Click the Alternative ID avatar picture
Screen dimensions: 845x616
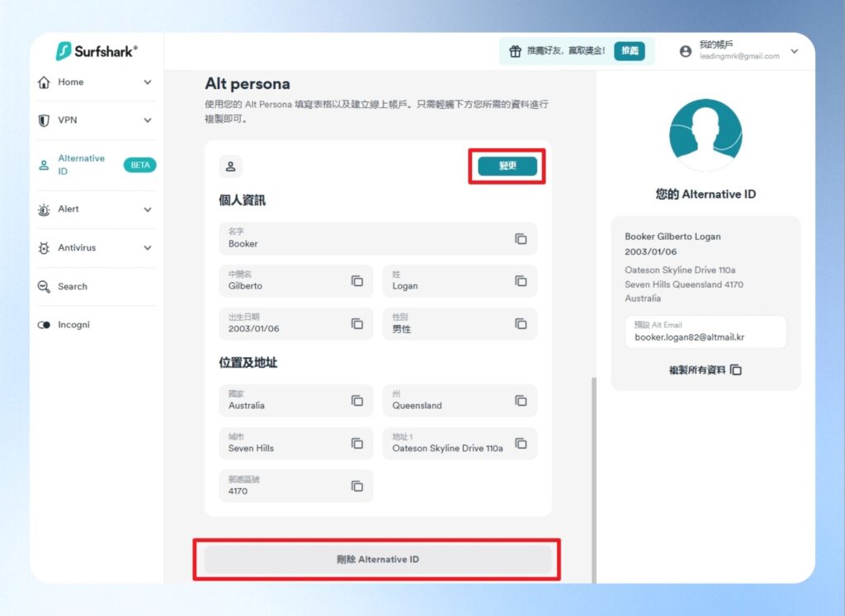tap(706, 135)
